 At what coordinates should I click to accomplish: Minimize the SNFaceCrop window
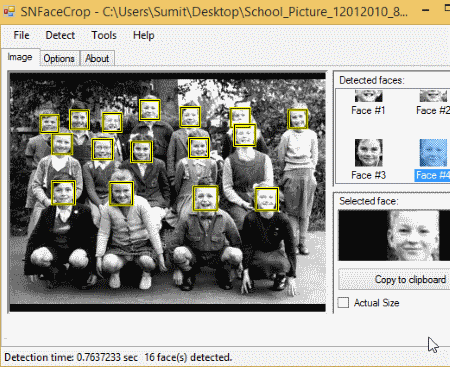(425, 10)
